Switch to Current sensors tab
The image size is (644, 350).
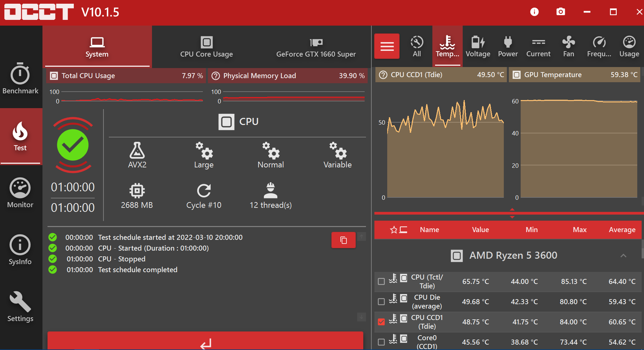click(x=539, y=46)
